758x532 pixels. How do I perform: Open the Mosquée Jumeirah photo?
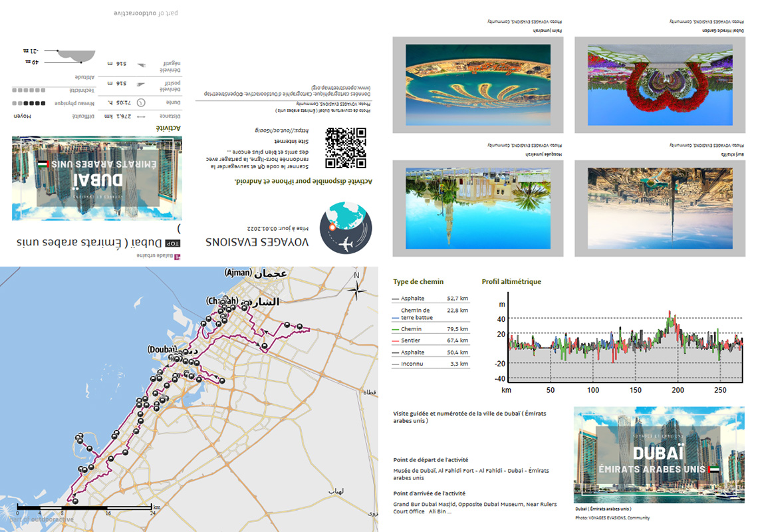(x=478, y=208)
